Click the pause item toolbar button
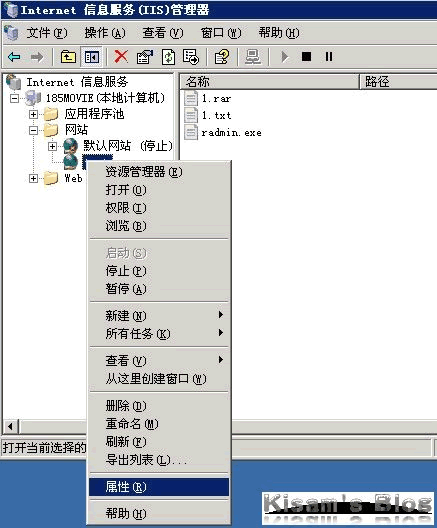Image resolution: width=437 pixels, height=528 pixels. (x=329, y=57)
